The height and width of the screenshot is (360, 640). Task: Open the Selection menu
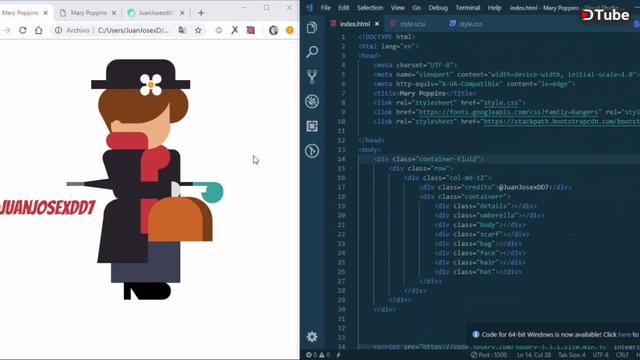(x=370, y=8)
